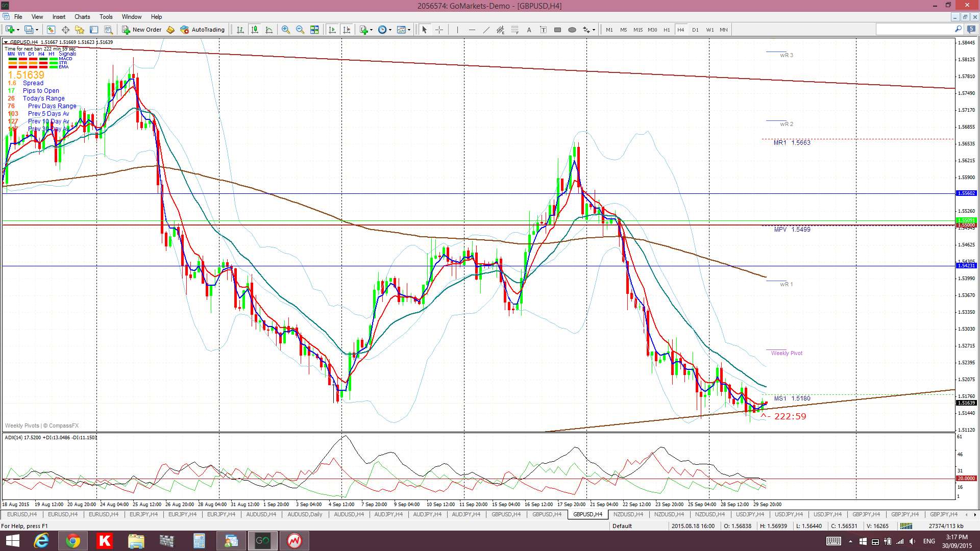
Task: Open the Calculator from the taskbar
Action: pos(199,541)
